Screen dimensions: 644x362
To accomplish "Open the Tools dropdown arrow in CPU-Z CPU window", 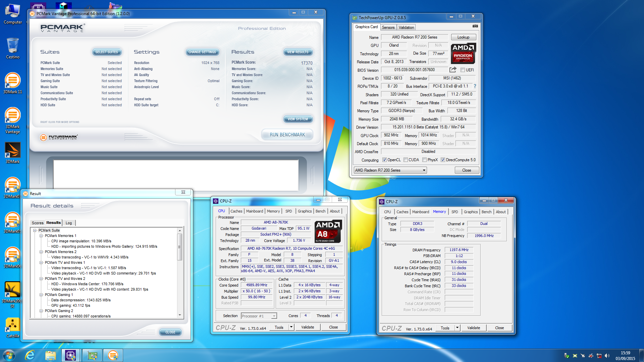I will point(291,327).
